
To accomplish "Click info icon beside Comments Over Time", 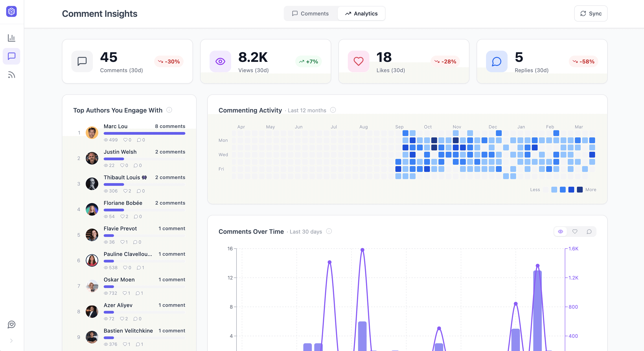I will pyautogui.click(x=329, y=231).
